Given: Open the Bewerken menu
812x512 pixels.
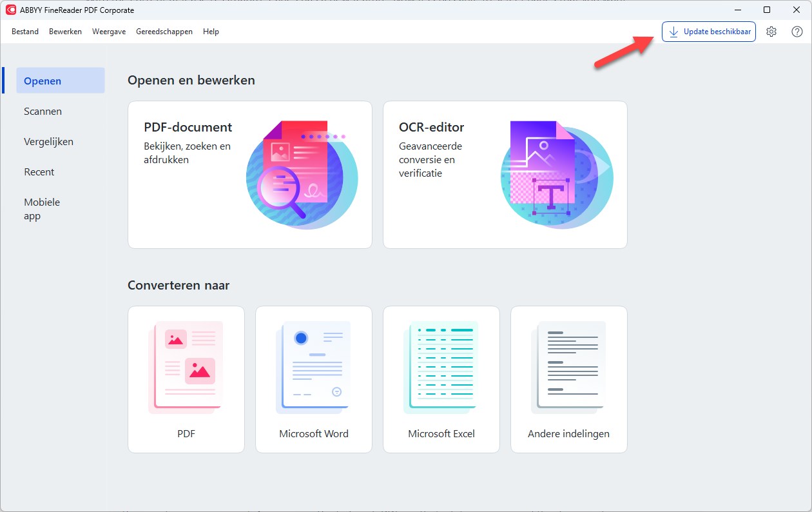Looking at the screenshot, I should 65,32.
